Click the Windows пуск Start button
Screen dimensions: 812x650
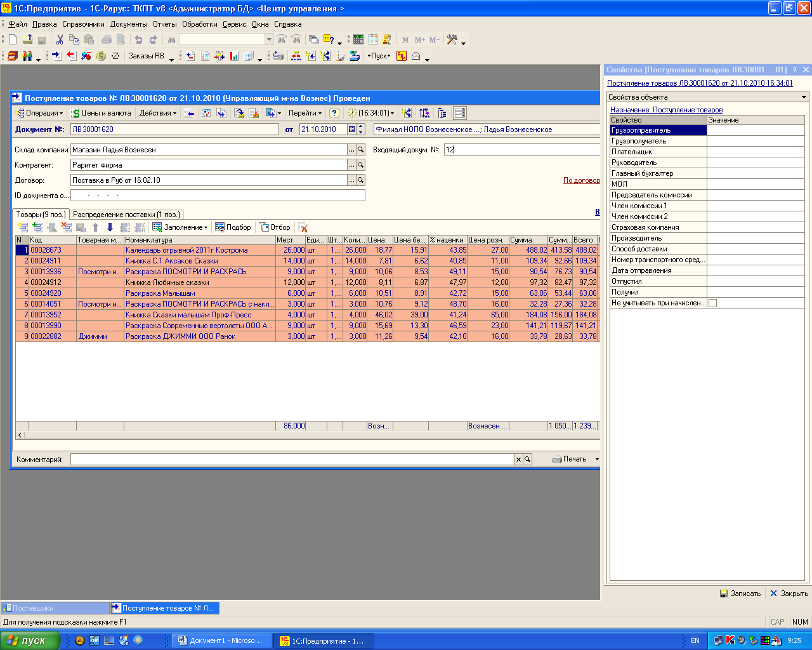(x=30, y=640)
